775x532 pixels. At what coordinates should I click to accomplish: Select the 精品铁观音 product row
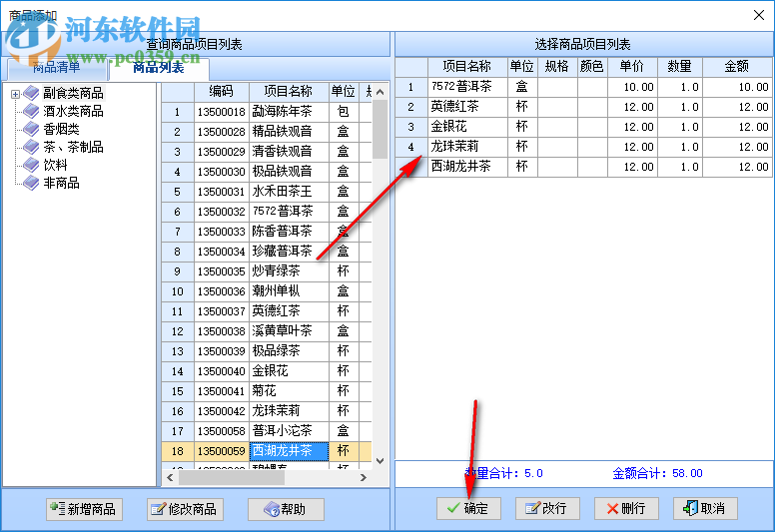[x=267, y=132]
